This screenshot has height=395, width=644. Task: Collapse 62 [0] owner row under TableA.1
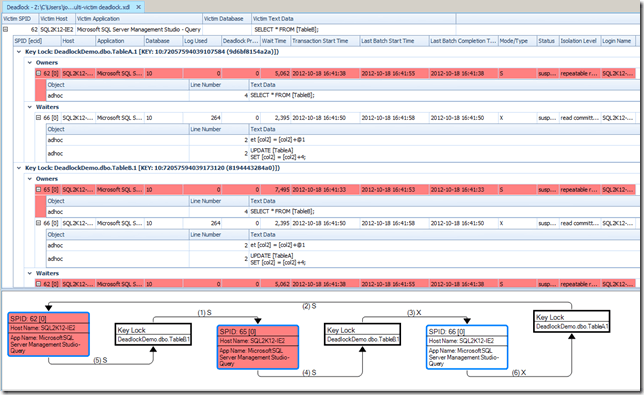(38, 73)
